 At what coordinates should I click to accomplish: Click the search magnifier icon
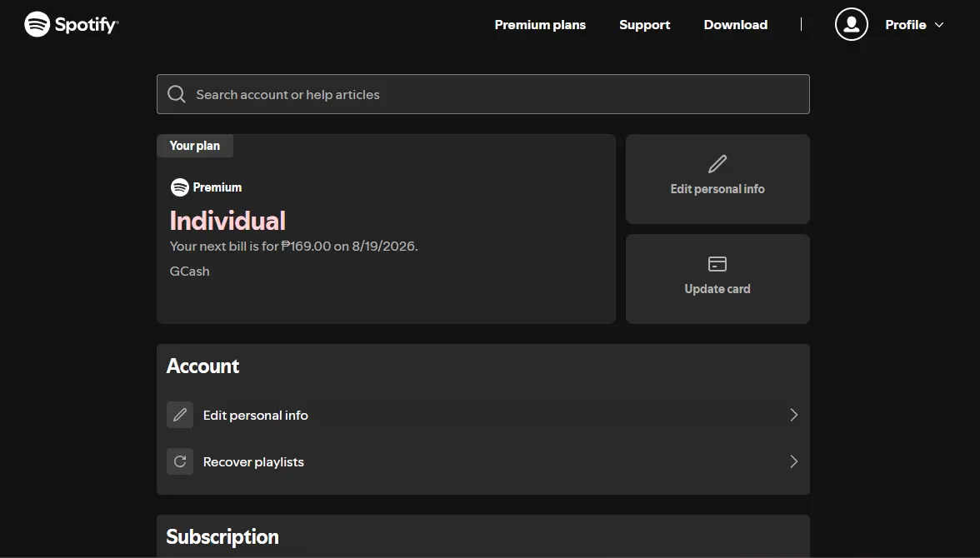click(177, 94)
